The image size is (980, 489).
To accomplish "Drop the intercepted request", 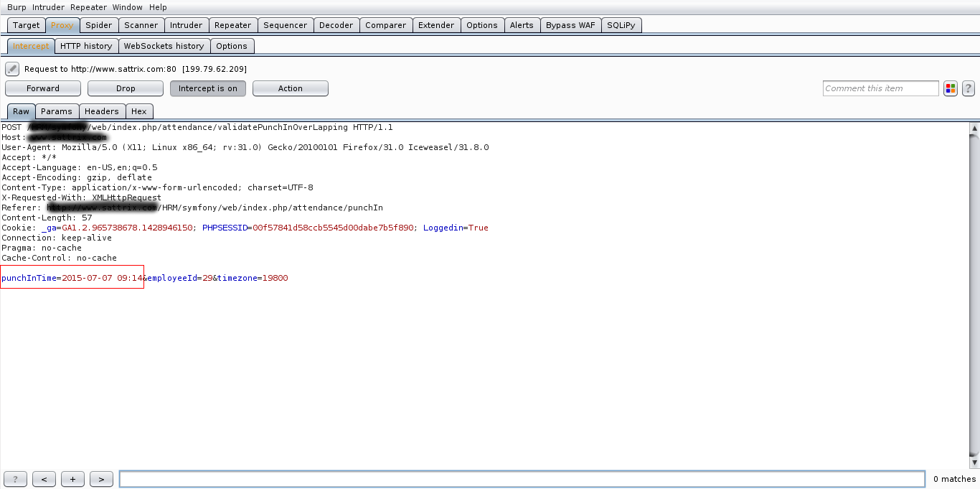I will pos(126,88).
